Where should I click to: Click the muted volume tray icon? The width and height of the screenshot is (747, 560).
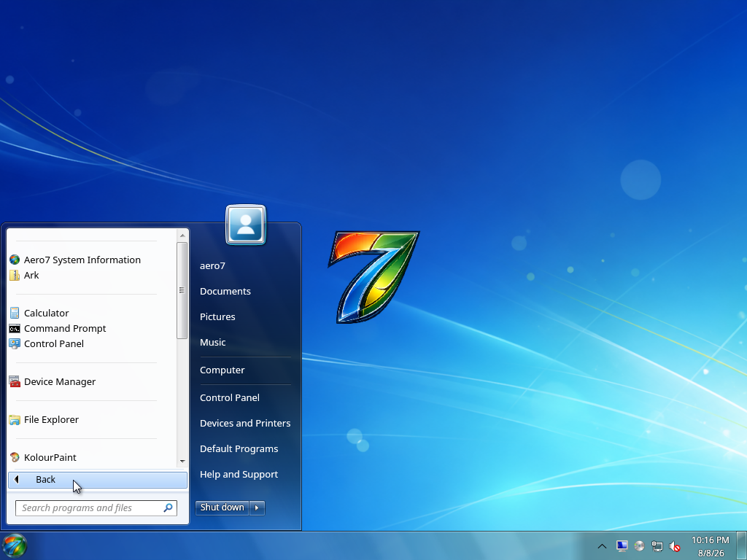pyautogui.click(x=675, y=546)
